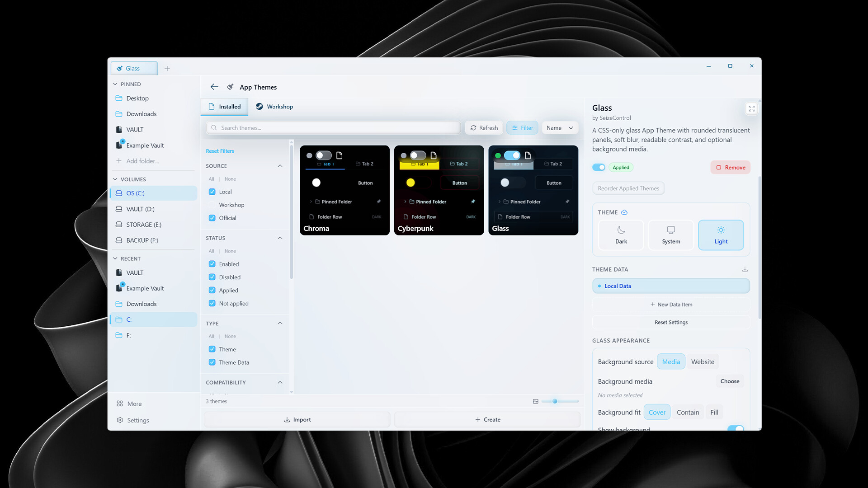The height and width of the screenshot is (488, 868).
Task: Open Settings gear in the sidebar
Action: pos(133,420)
